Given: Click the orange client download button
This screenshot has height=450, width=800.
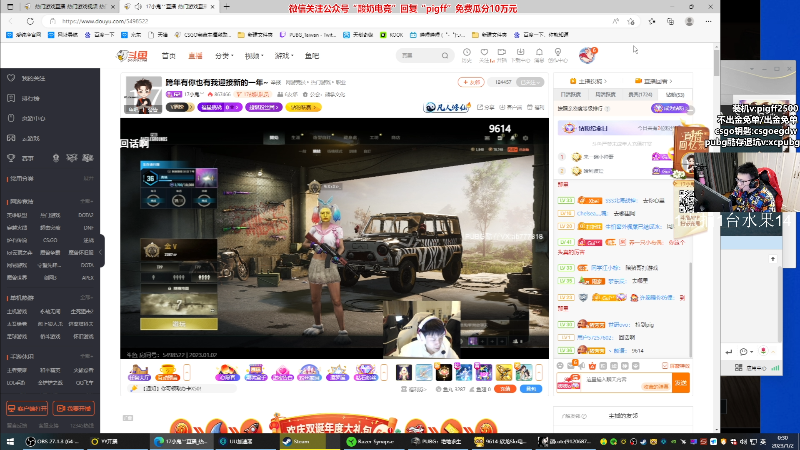Looking at the screenshot, I should [x=27, y=408].
